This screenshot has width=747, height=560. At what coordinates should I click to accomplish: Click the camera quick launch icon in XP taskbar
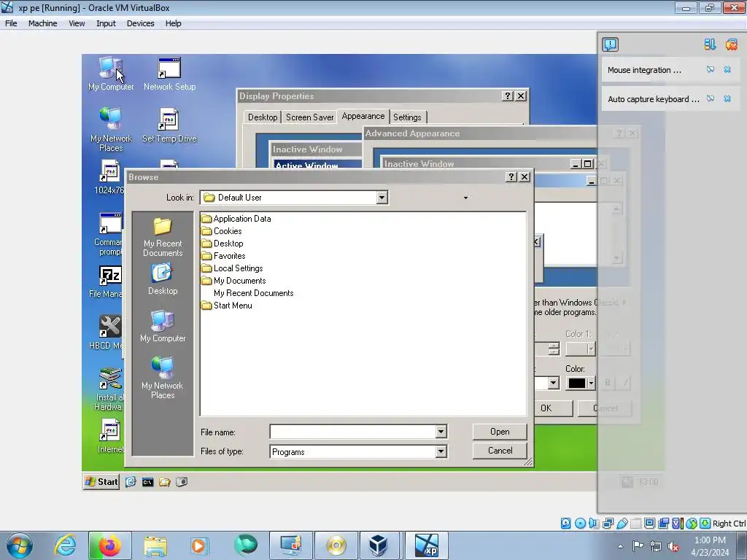(182, 482)
